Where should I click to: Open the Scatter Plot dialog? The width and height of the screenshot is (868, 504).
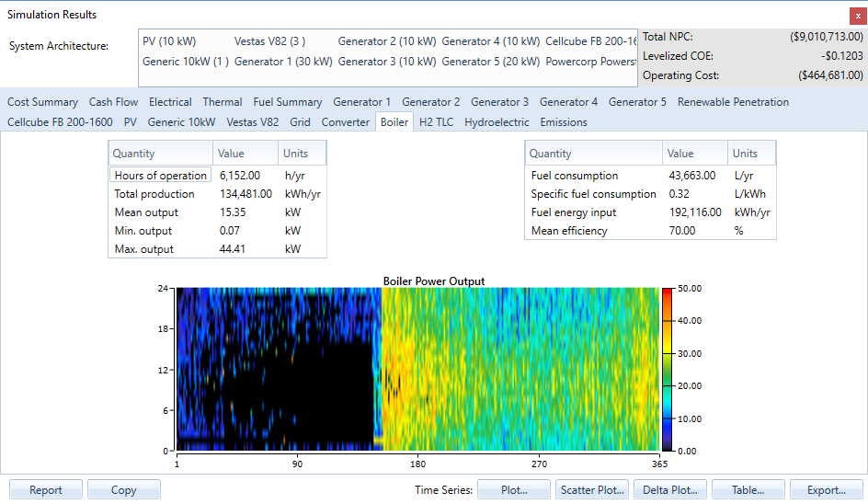(592, 490)
